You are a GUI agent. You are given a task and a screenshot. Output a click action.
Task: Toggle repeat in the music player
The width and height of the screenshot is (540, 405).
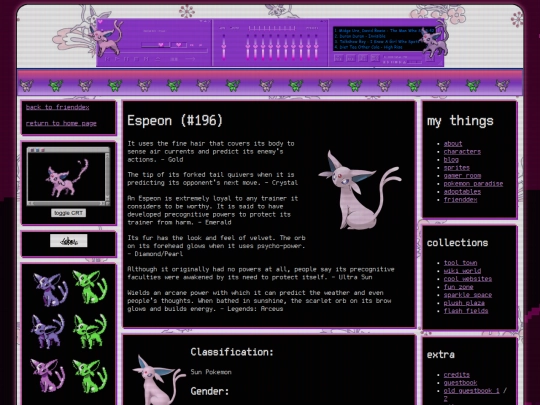click(x=190, y=59)
